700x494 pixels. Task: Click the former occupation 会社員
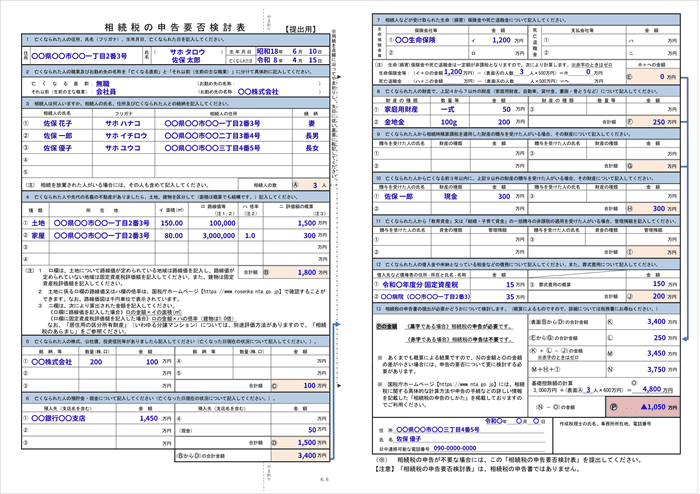tap(106, 91)
